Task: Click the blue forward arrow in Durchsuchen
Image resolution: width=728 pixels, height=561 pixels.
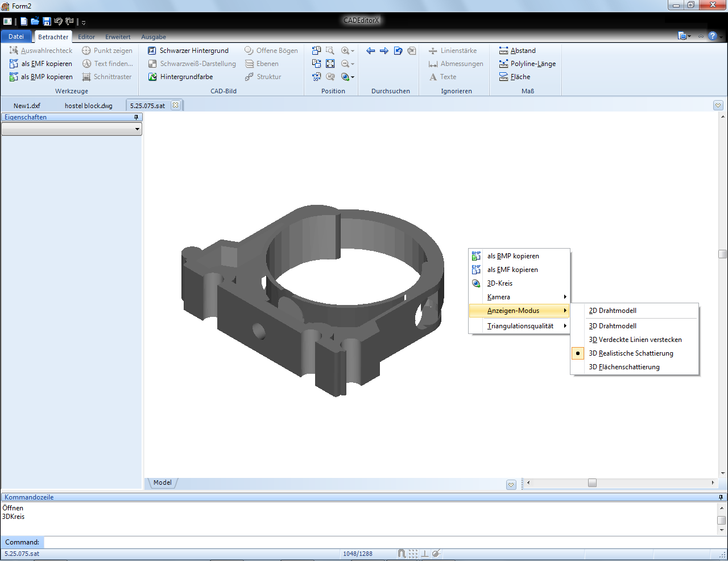Action: [x=384, y=51]
